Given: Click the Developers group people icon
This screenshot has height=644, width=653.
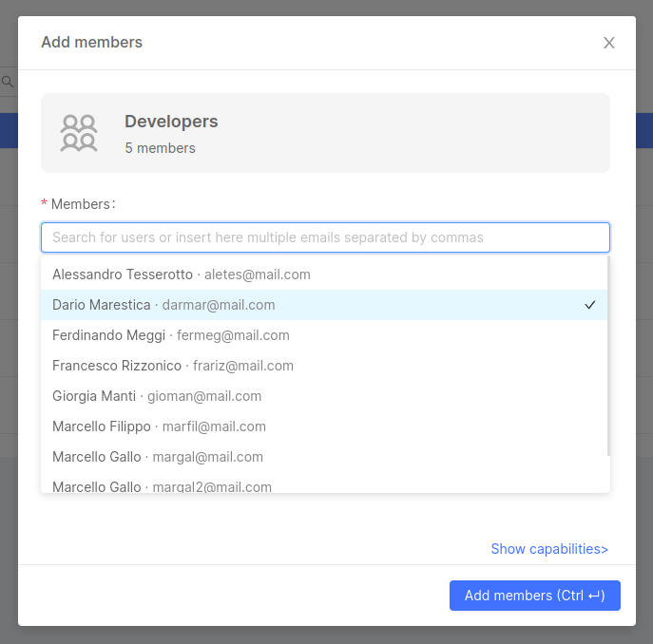Looking at the screenshot, I should pyautogui.click(x=78, y=133).
